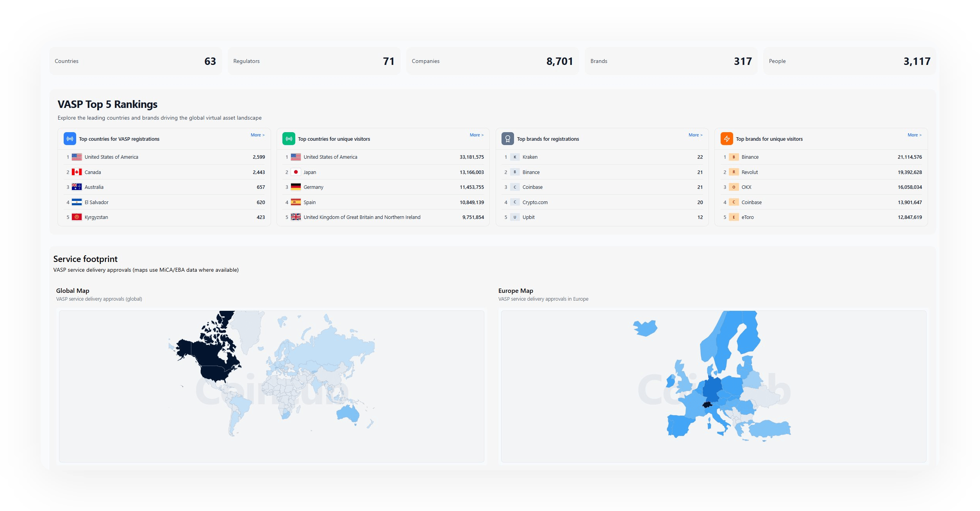The width and height of the screenshot is (980, 511).
Task: Click the United States flag in VASP registrations
Action: point(77,157)
